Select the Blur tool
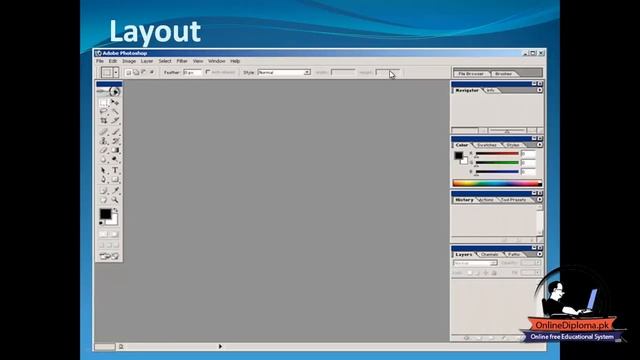The image size is (640, 360). coord(104,160)
